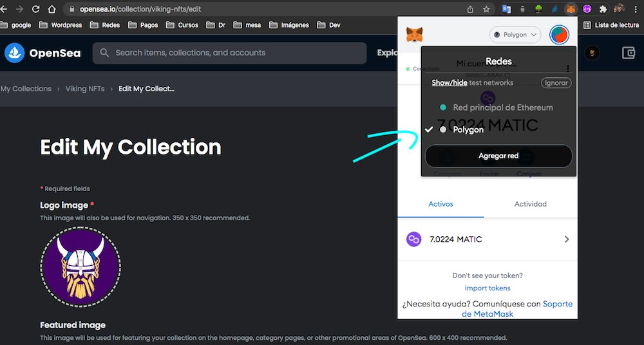644x345 pixels.
Task: Click the MetaMask extension icon in toolbar
Action: [x=571, y=9]
